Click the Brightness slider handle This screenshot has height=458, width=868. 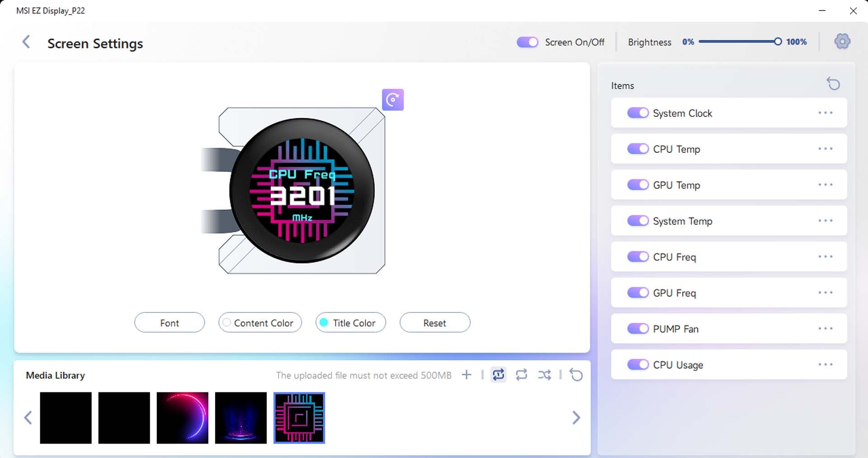pyautogui.click(x=778, y=42)
